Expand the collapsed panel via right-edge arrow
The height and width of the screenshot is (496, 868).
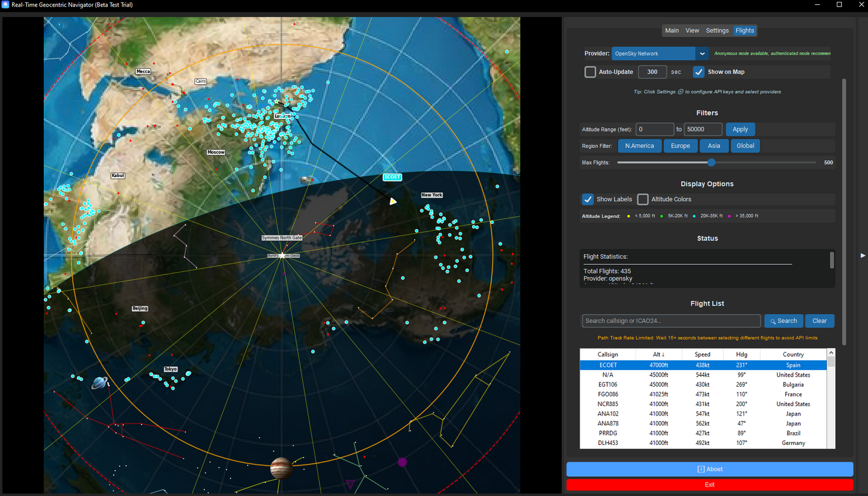(863, 255)
